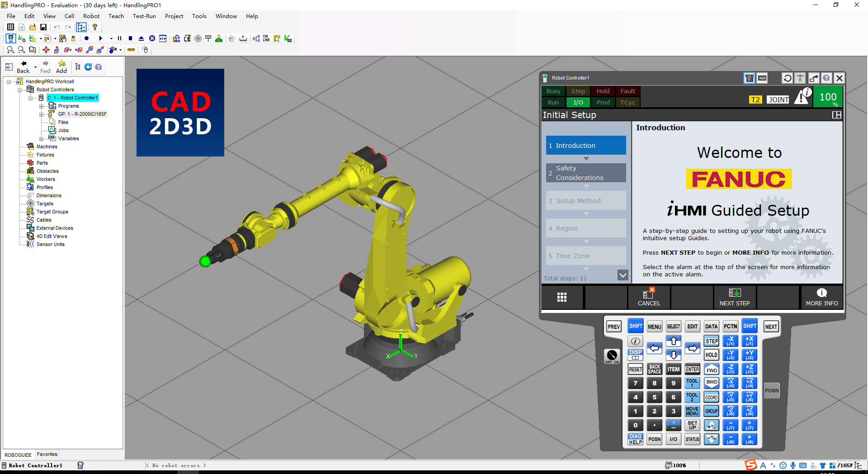Click the RESET key on the pendant
Screen dimensions: 868x474
[x=635, y=369]
